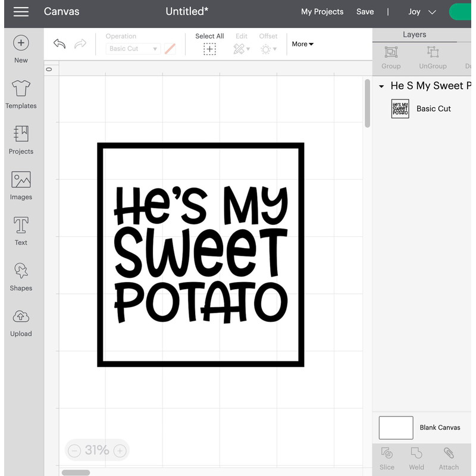Click the Save button
The height and width of the screenshot is (476, 476).
point(365,11)
